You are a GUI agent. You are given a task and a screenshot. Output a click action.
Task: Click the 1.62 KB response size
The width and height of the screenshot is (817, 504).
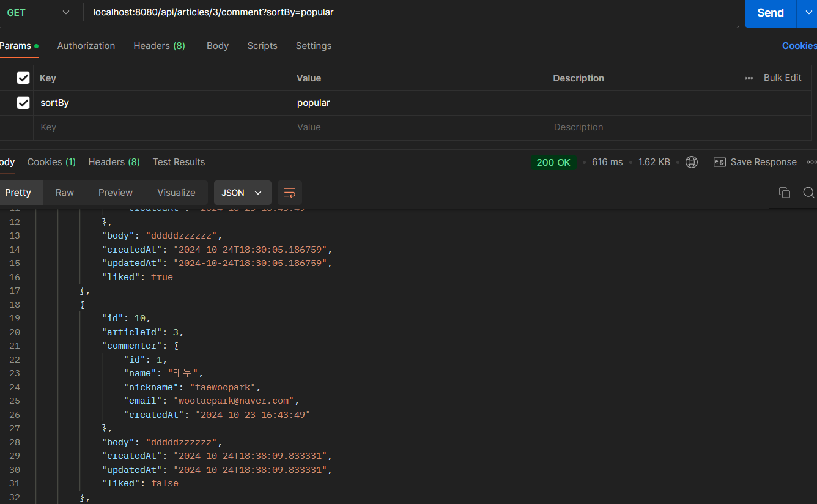pyautogui.click(x=654, y=162)
